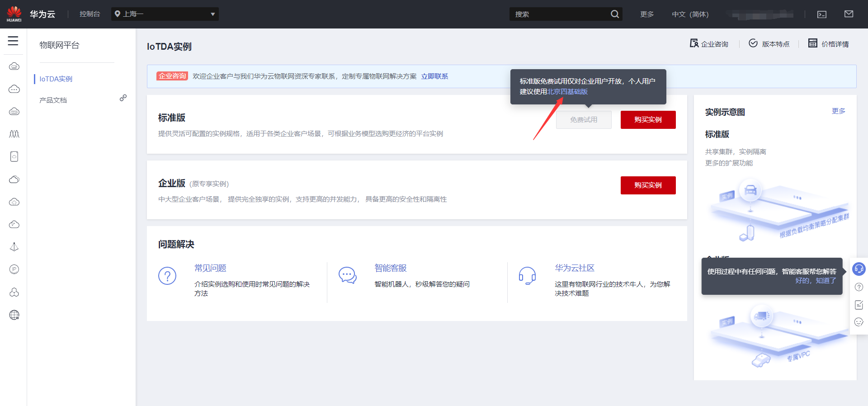The height and width of the screenshot is (406, 868).
Task: Open the 常见问题 link
Action: pos(210,268)
